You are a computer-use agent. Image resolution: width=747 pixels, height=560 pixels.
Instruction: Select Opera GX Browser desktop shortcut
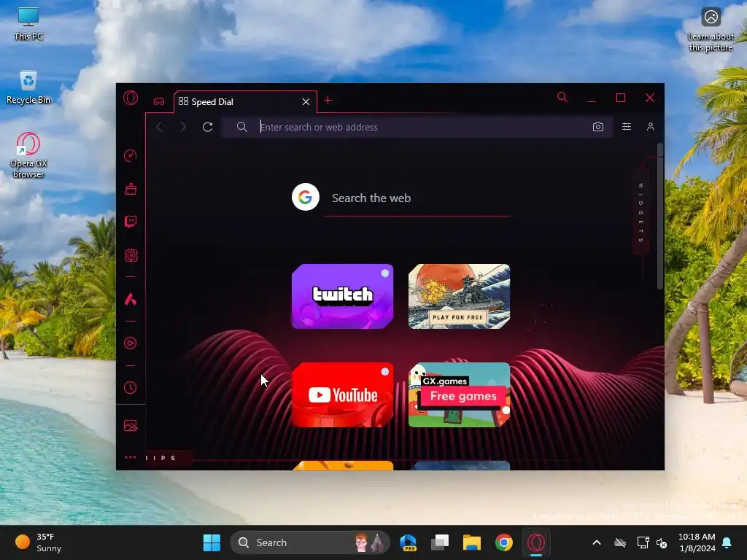pyautogui.click(x=28, y=155)
